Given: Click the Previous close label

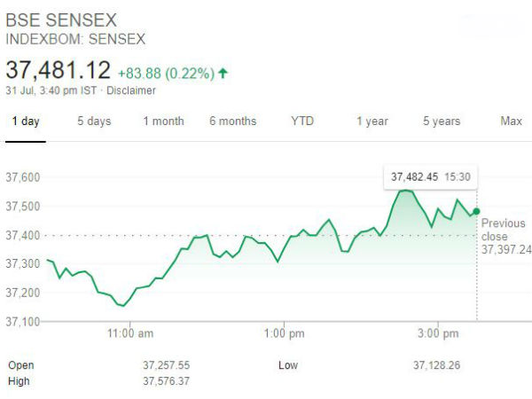Looking at the screenshot, I should click(x=504, y=230).
